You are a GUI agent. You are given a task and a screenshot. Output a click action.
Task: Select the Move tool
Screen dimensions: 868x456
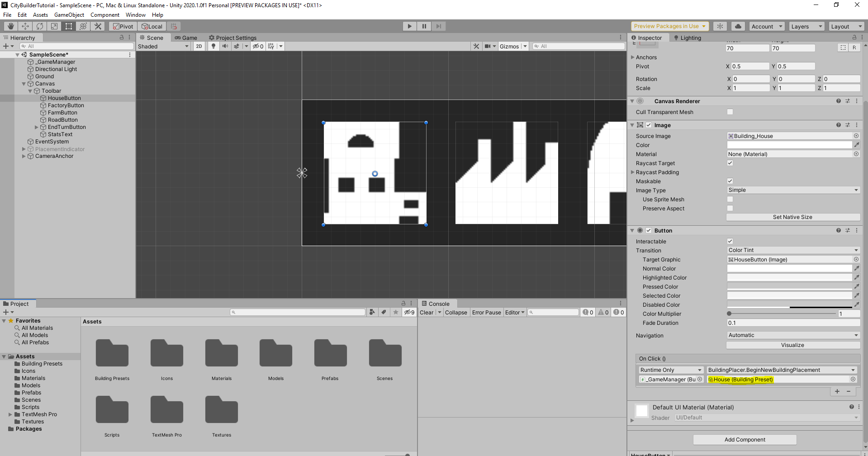[25, 26]
